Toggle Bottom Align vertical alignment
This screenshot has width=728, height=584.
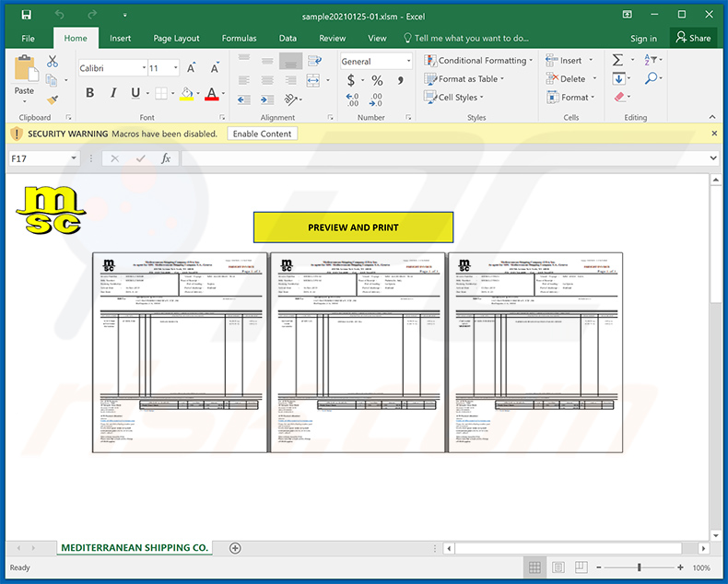290,61
